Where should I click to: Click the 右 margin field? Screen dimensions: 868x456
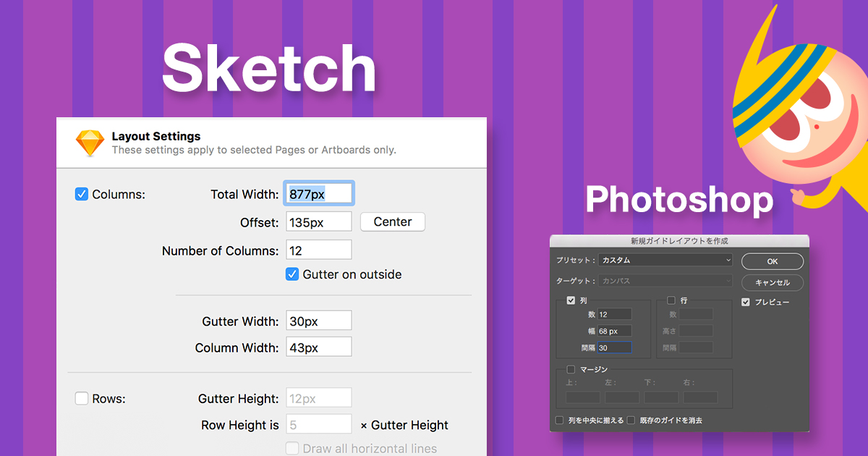click(700, 397)
